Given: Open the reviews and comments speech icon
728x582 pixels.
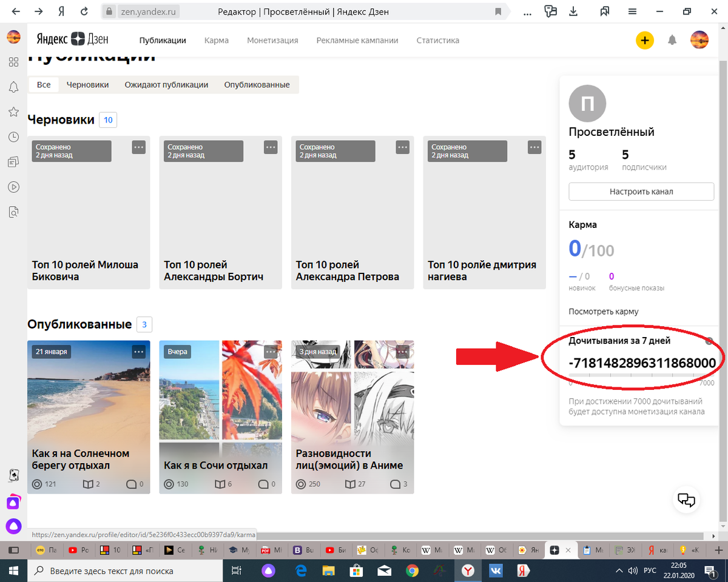Looking at the screenshot, I should click(551, 12).
